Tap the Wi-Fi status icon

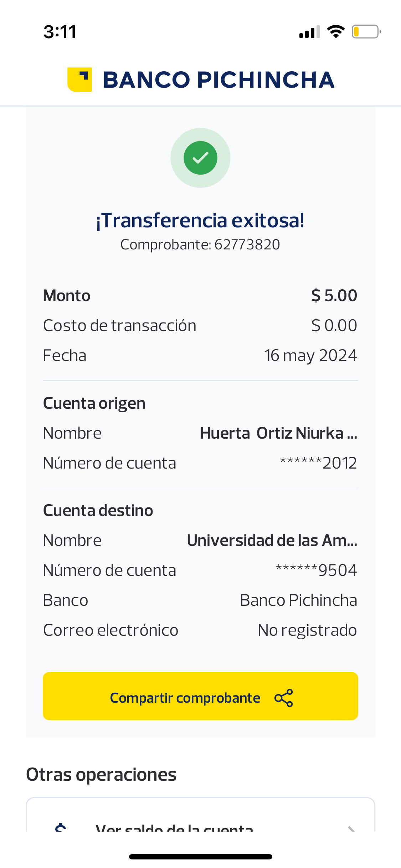336,32
